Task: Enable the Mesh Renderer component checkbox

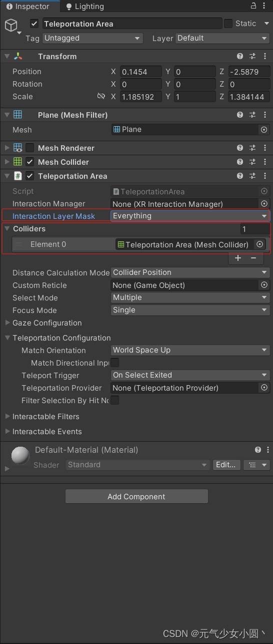Action: pyautogui.click(x=30, y=148)
